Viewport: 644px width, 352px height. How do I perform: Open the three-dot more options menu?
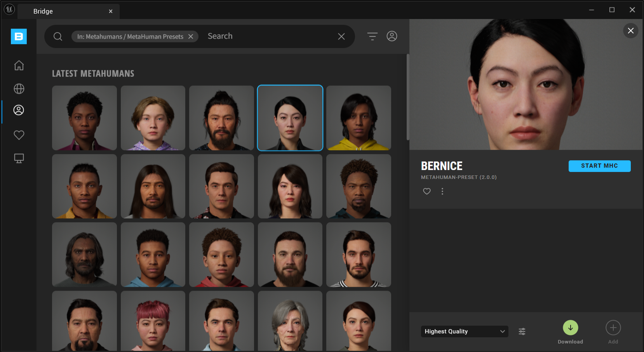pos(442,191)
